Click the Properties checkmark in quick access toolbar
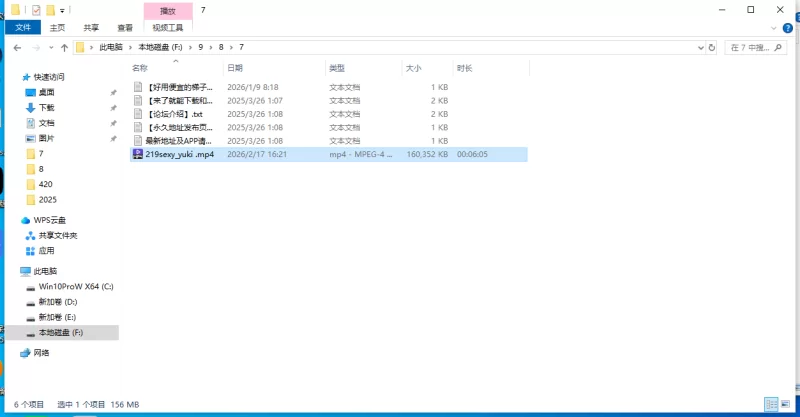The height and width of the screenshot is (417, 800). coord(36,10)
